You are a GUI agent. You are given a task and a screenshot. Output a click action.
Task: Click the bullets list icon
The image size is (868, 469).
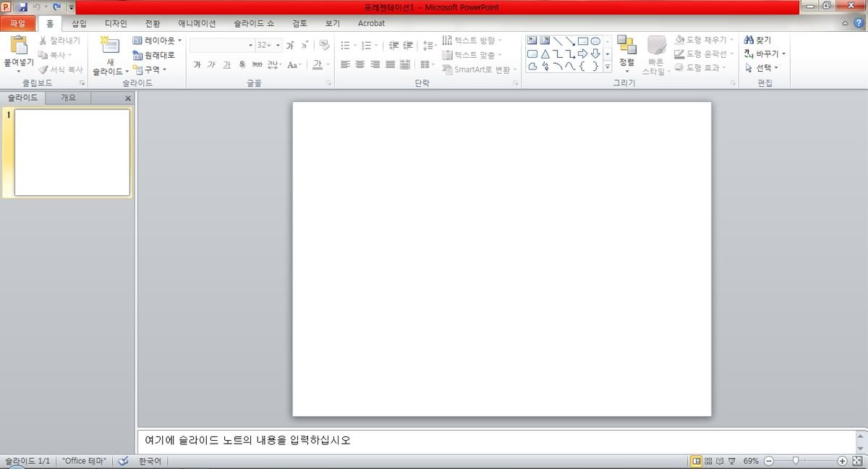point(345,45)
